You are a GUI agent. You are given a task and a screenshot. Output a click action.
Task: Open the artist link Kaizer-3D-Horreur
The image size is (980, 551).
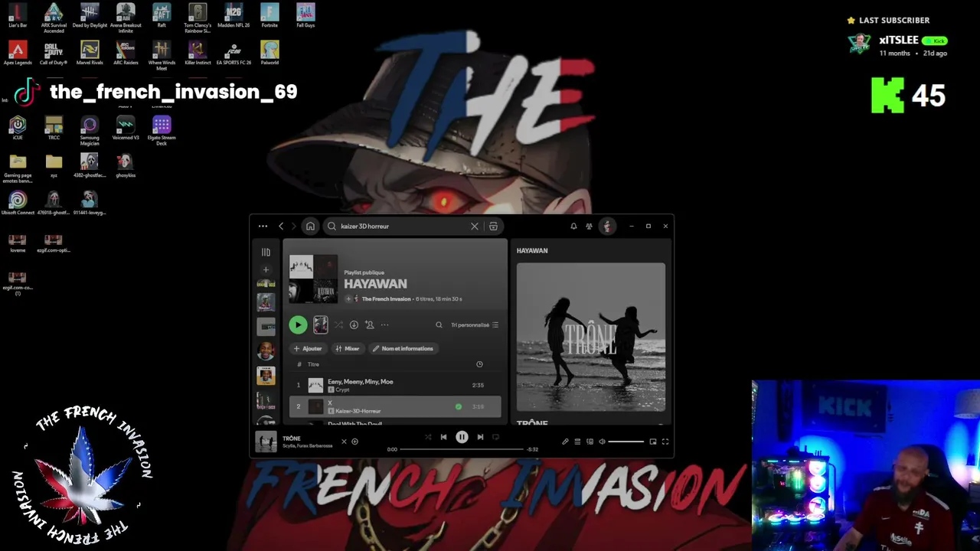coord(358,412)
